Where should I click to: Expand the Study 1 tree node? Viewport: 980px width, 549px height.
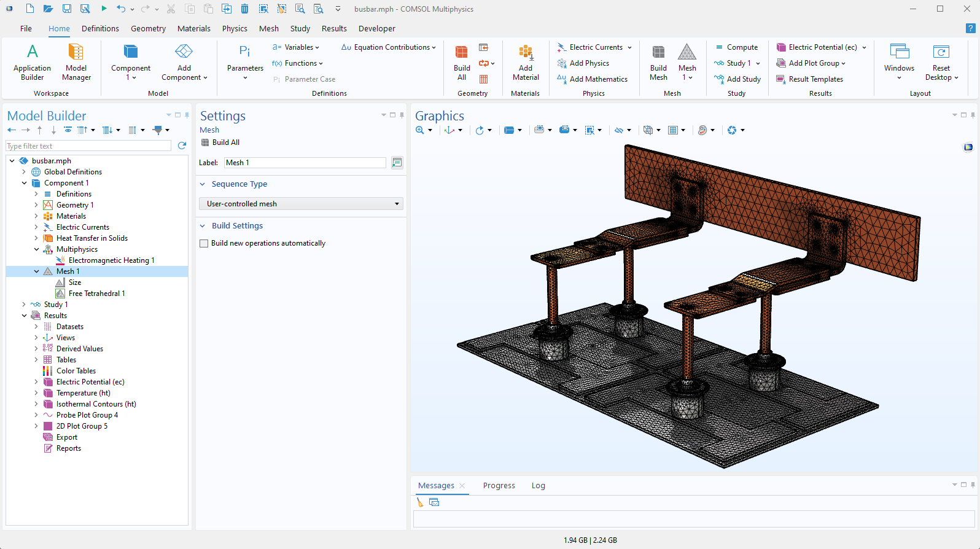point(24,305)
